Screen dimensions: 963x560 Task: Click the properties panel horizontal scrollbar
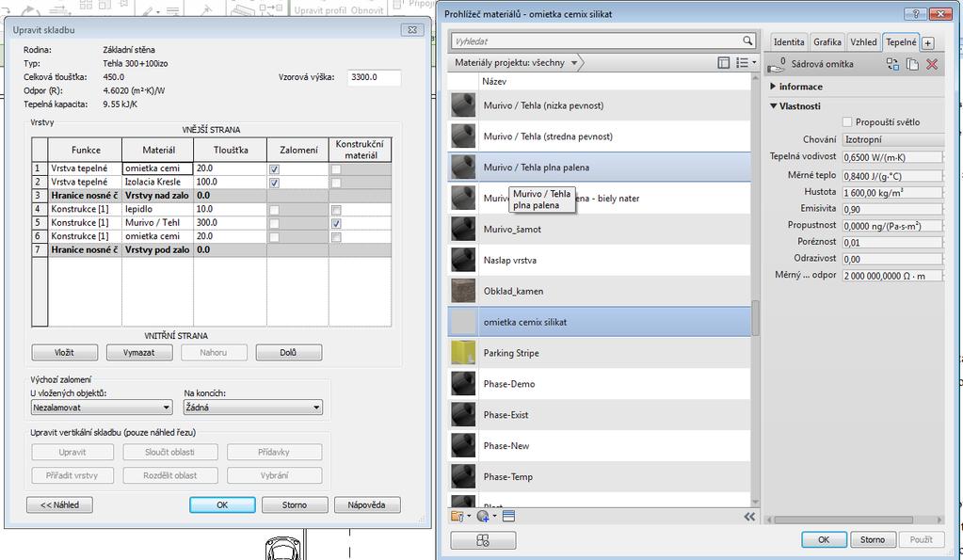pyautogui.click(x=843, y=520)
